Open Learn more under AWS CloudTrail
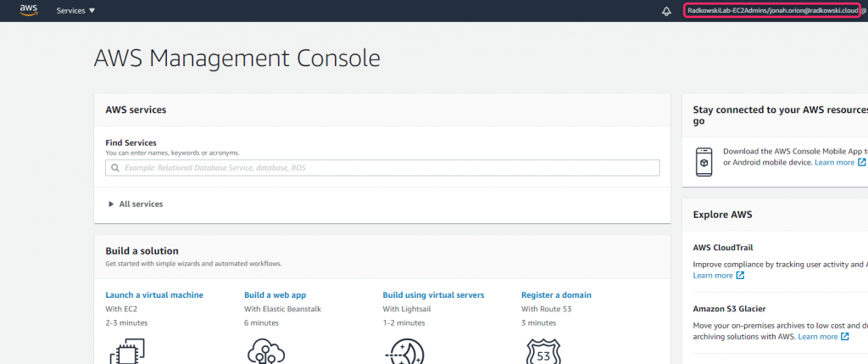Viewport: 868px width, 364px height. [712, 276]
